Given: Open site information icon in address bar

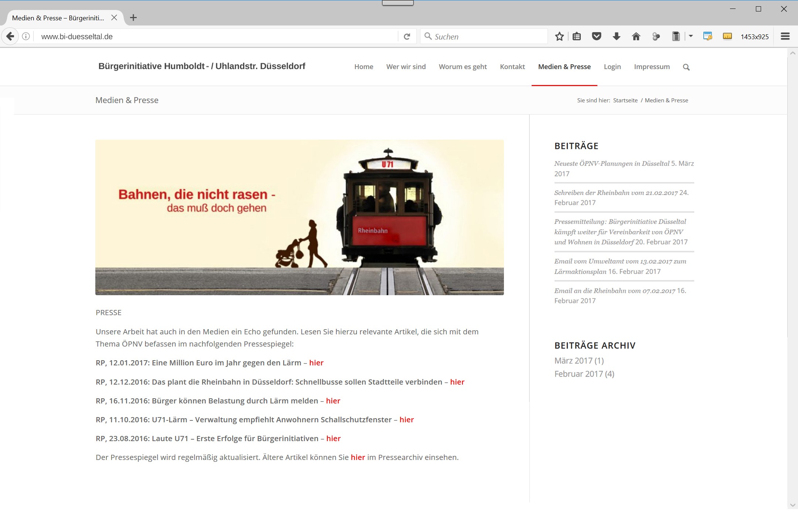Looking at the screenshot, I should coord(26,36).
